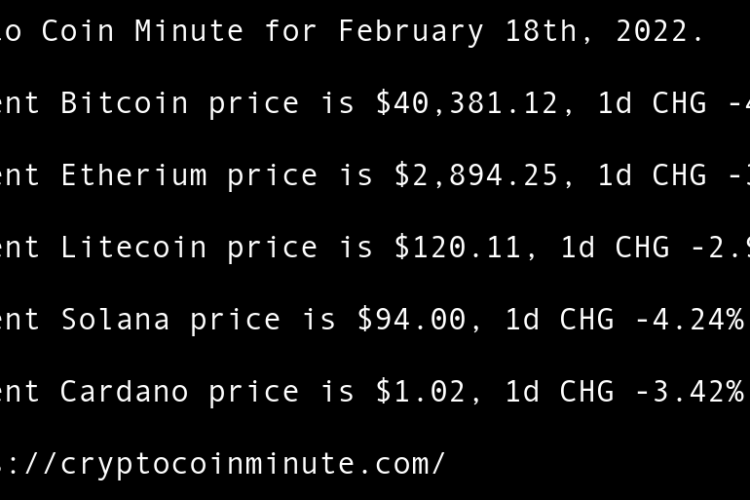Screen dimensions: 750x500
Task: Click the word Cardano
Action: coord(124,391)
